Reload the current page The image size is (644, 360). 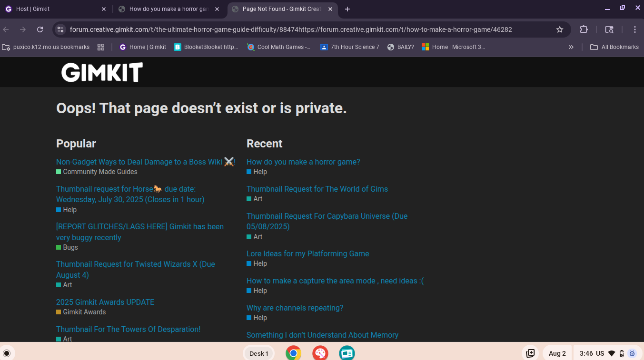click(40, 29)
